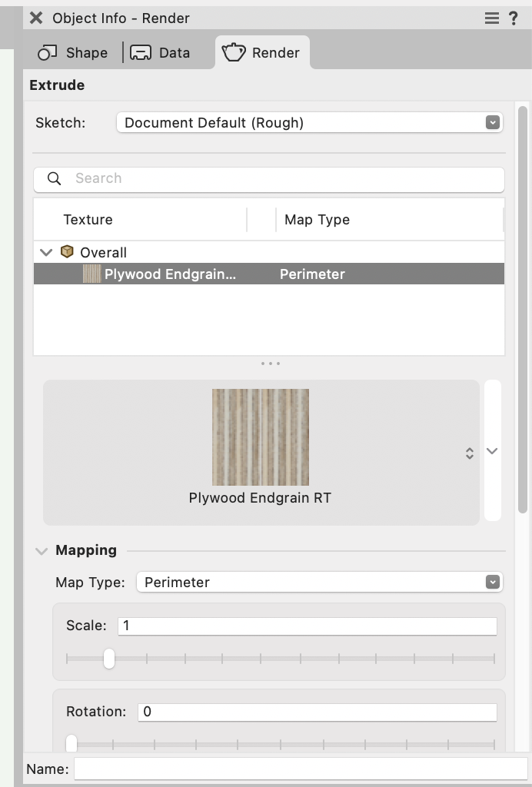This screenshot has height=787, width=532.
Task: Click the Overall cube icon
Action: 68,252
